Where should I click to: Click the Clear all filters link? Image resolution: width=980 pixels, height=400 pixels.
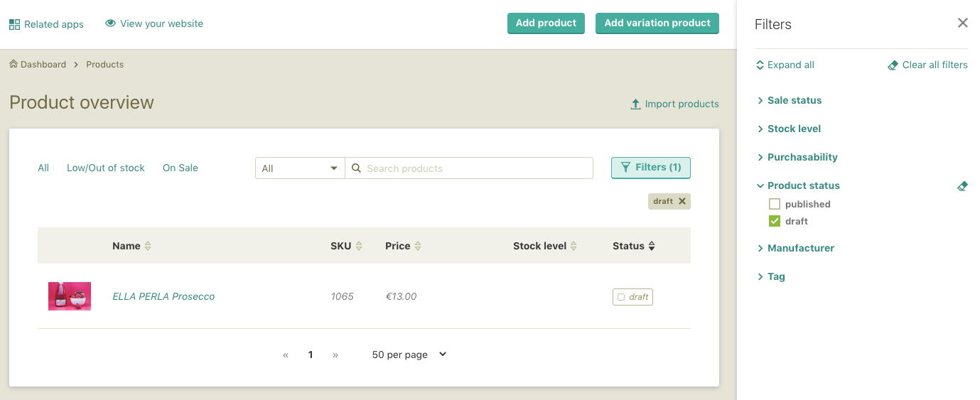tap(928, 65)
